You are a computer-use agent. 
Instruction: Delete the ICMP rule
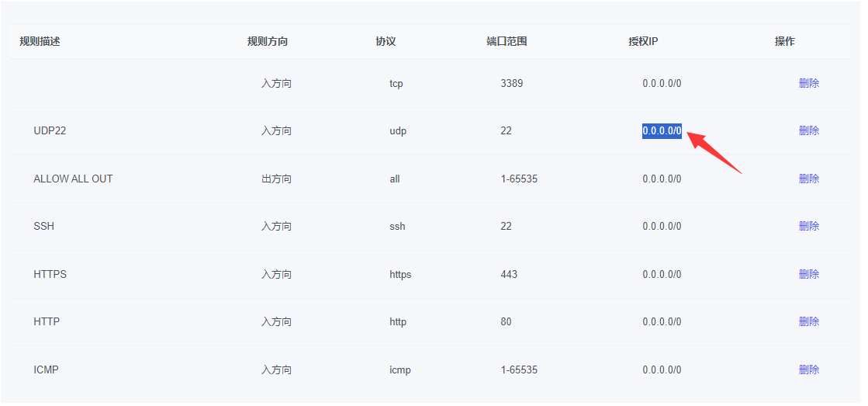click(808, 370)
